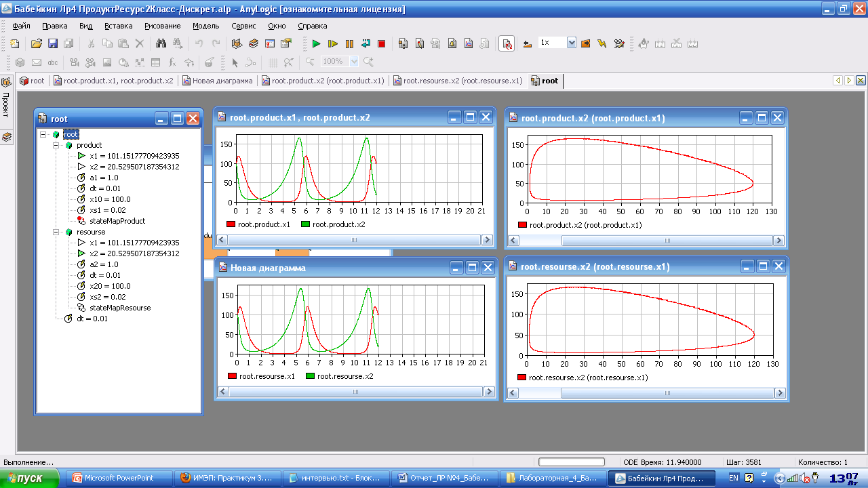
Task: Click the scissors Cut icon
Action: point(91,43)
